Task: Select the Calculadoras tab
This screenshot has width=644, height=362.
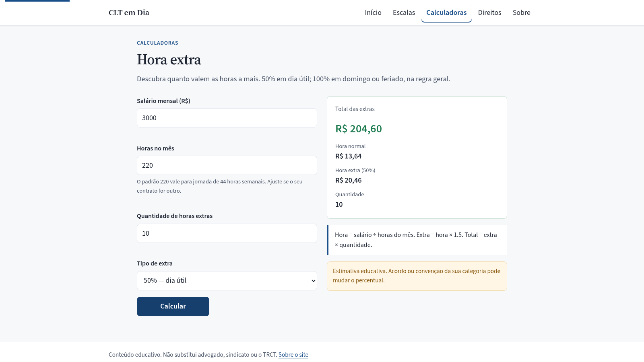Action: point(446,12)
